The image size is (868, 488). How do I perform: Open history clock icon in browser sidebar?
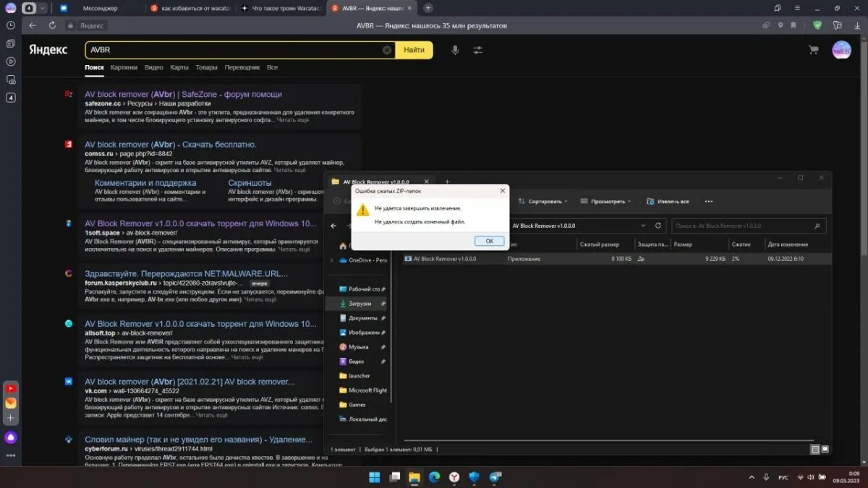click(x=11, y=25)
